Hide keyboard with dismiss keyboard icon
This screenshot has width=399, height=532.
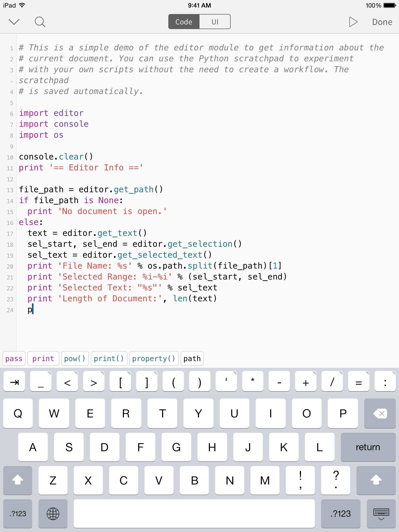point(381,514)
